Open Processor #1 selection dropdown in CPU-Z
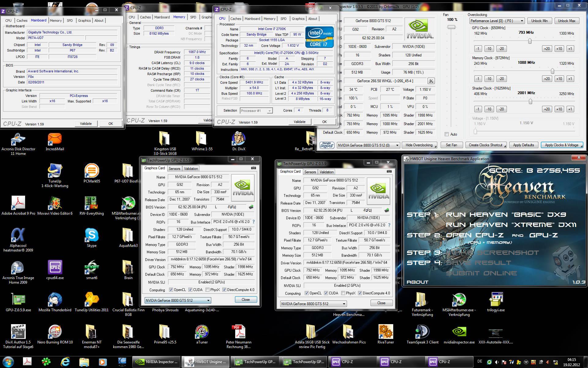 click(256, 111)
